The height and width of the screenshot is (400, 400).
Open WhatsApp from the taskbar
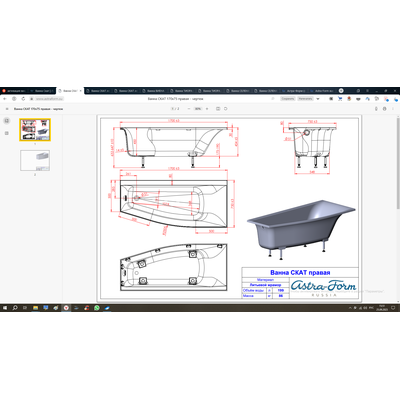point(97,308)
